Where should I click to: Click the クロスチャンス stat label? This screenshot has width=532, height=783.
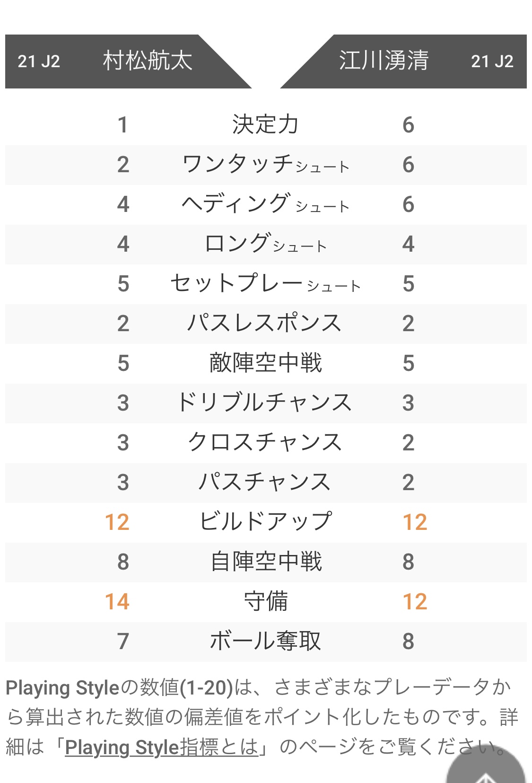click(265, 443)
